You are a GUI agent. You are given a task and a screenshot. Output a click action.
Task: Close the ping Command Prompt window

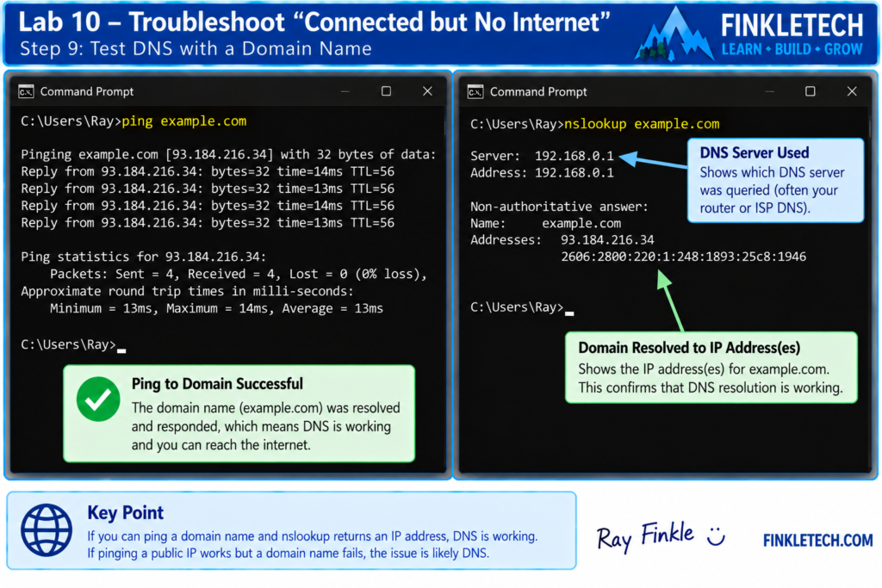coord(427,91)
